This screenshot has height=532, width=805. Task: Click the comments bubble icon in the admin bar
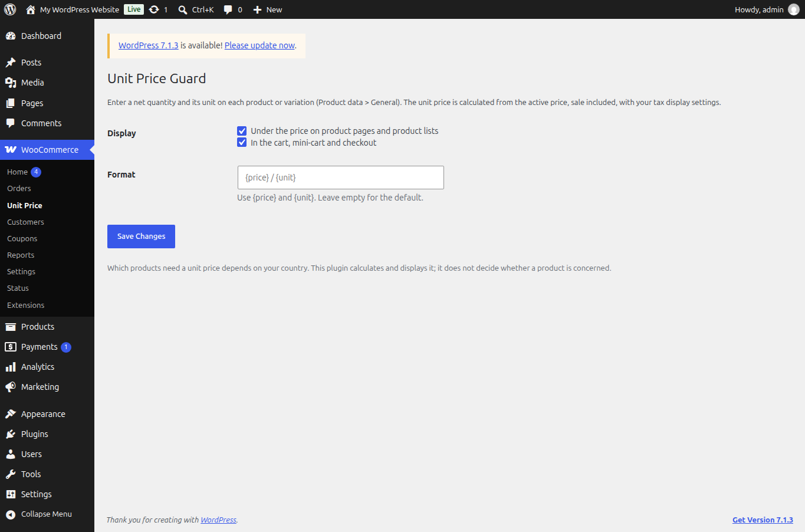(228, 9)
